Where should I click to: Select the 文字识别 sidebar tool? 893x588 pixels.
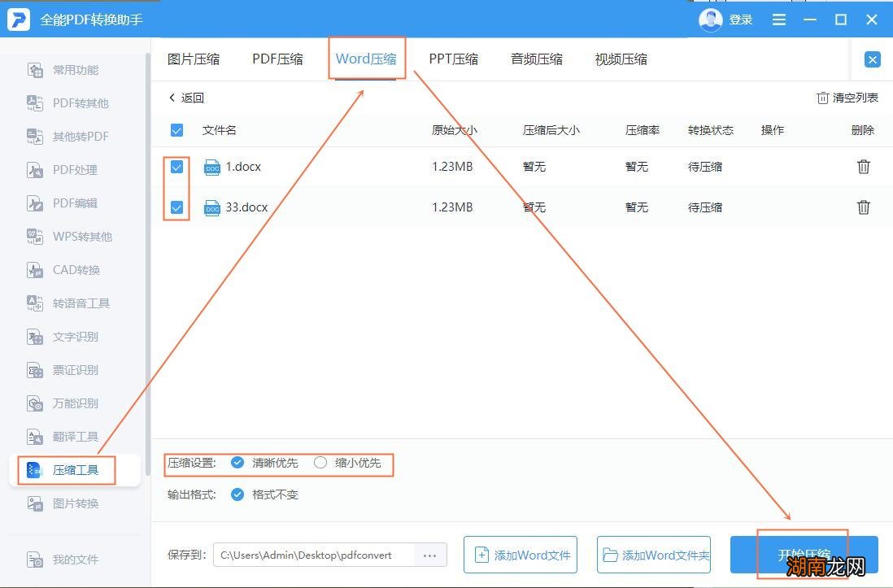tap(73, 337)
